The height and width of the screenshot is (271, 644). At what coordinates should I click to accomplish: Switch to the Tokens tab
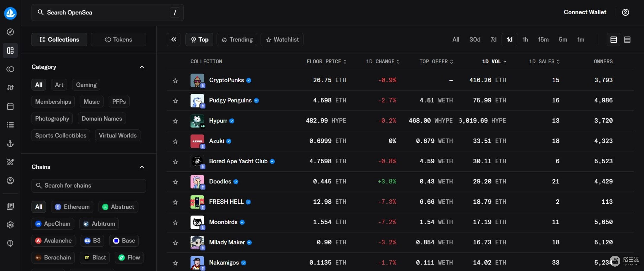click(118, 39)
